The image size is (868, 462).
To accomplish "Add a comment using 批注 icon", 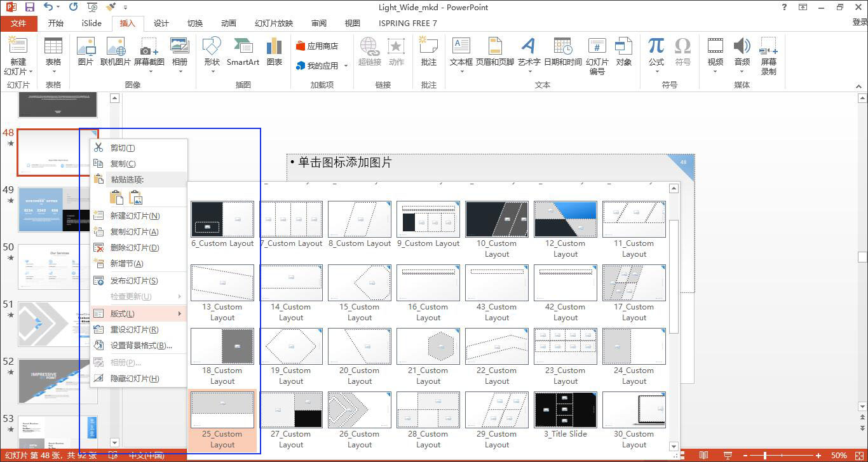I will 429,47.
